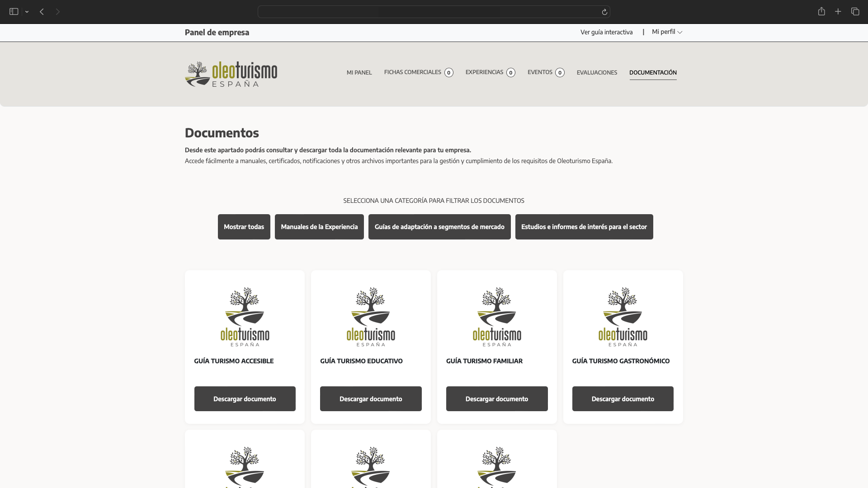
Task: Show tab overview icon
Action: (x=855, y=12)
